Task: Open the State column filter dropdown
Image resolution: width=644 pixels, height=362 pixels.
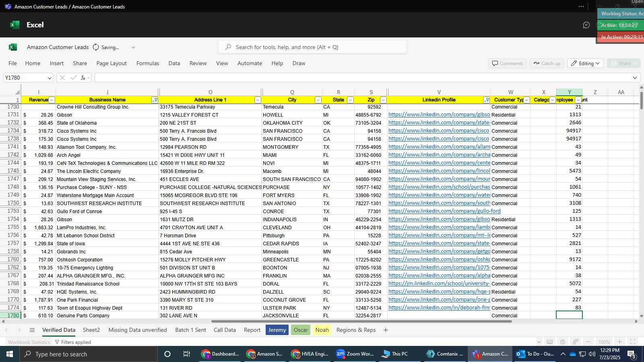Action: (x=350, y=100)
